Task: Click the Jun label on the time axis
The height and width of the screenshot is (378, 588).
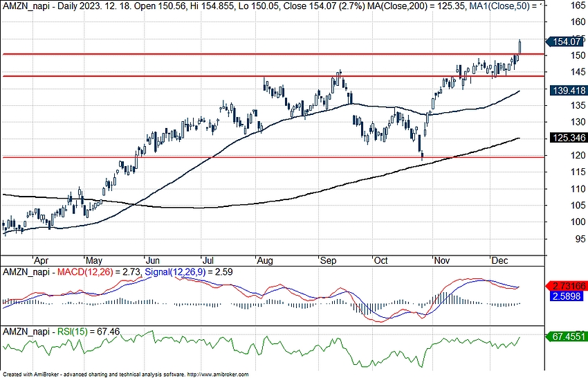Action: coord(152,260)
